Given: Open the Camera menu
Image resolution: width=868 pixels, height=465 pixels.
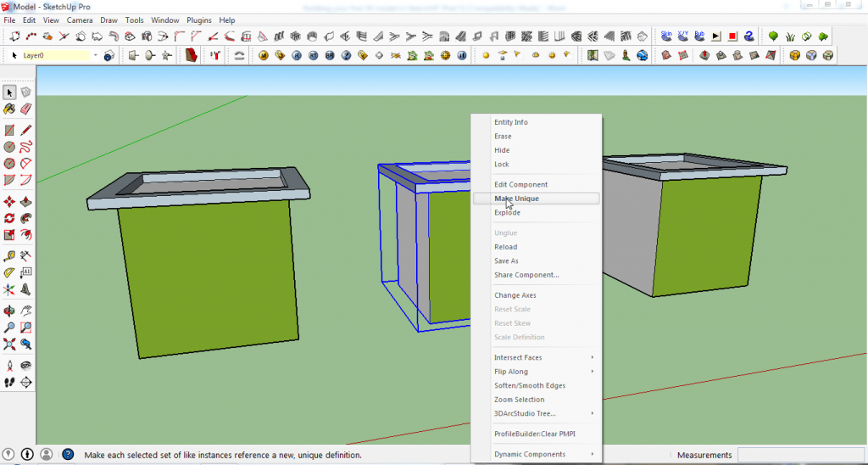Looking at the screenshot, I should pos(80,20).
